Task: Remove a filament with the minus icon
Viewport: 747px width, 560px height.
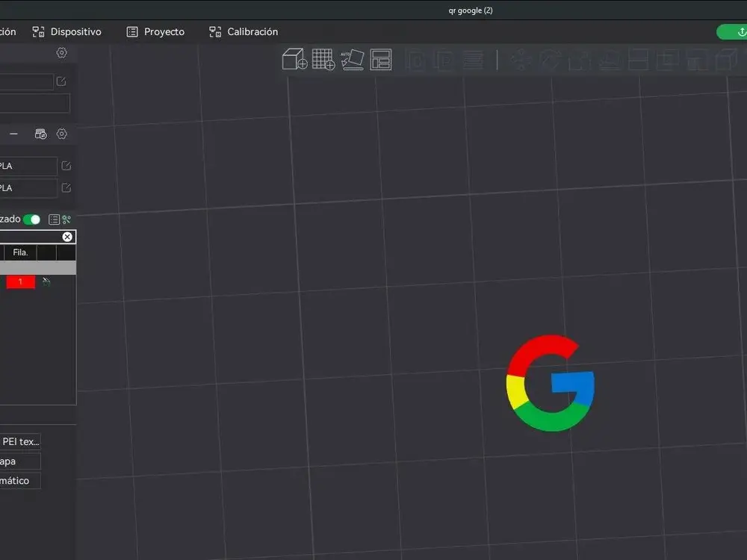Action: (x=13, y=134)
